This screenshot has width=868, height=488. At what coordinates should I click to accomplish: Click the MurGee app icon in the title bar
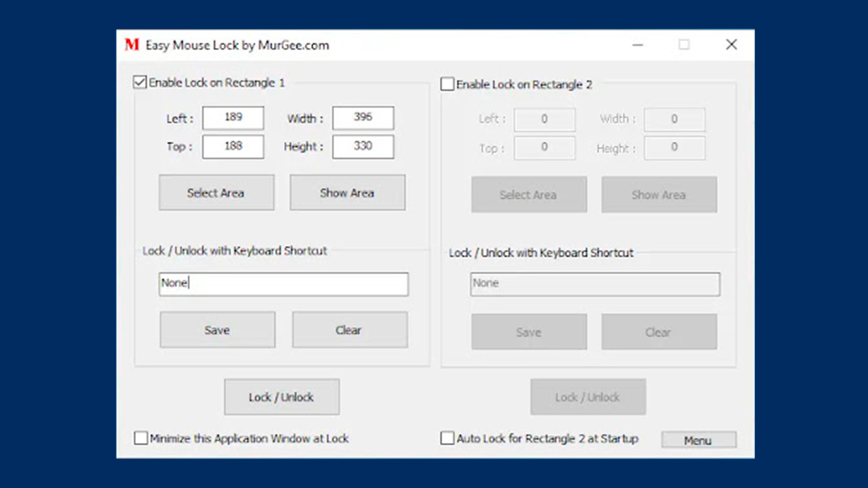click(129, 44)
